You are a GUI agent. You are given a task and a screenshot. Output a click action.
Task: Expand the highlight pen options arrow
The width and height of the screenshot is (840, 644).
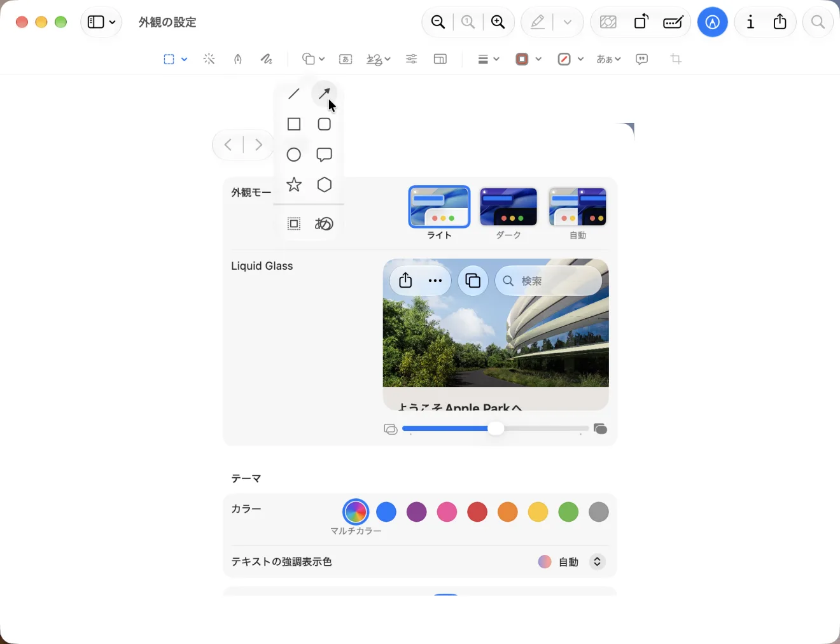[568, 22]
